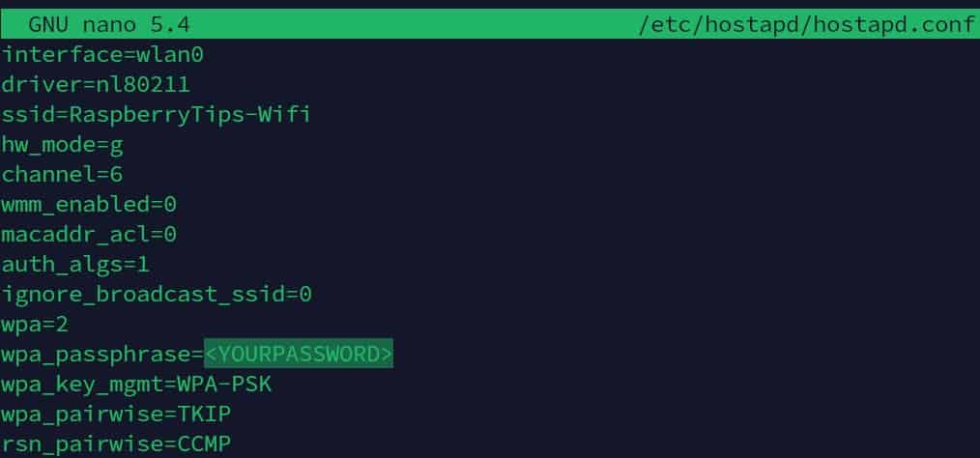Click the CCMP value text
Screen dimensions: 980x458
click(204, 444)
